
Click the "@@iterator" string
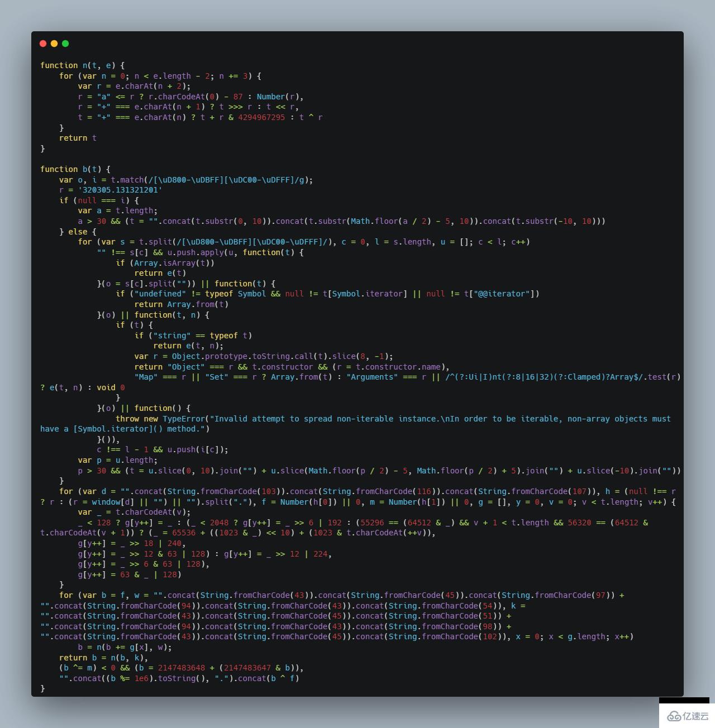pos(503,294)
